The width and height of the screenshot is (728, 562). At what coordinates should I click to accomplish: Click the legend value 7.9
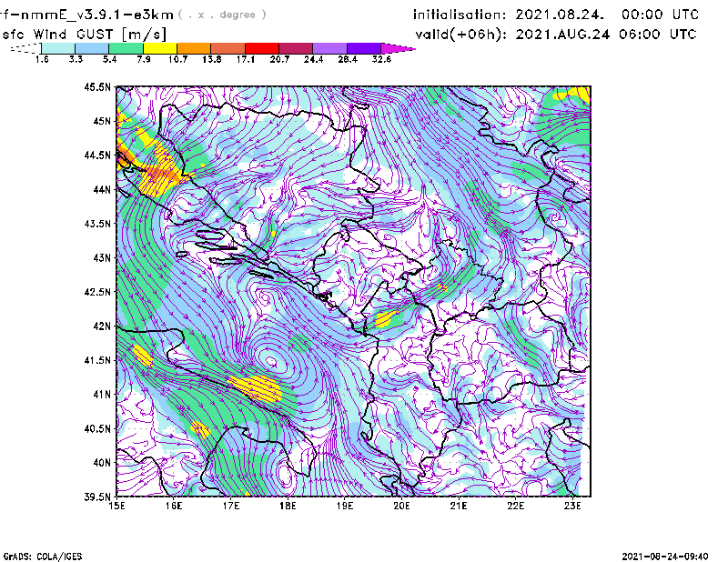[x=144, y=59]
